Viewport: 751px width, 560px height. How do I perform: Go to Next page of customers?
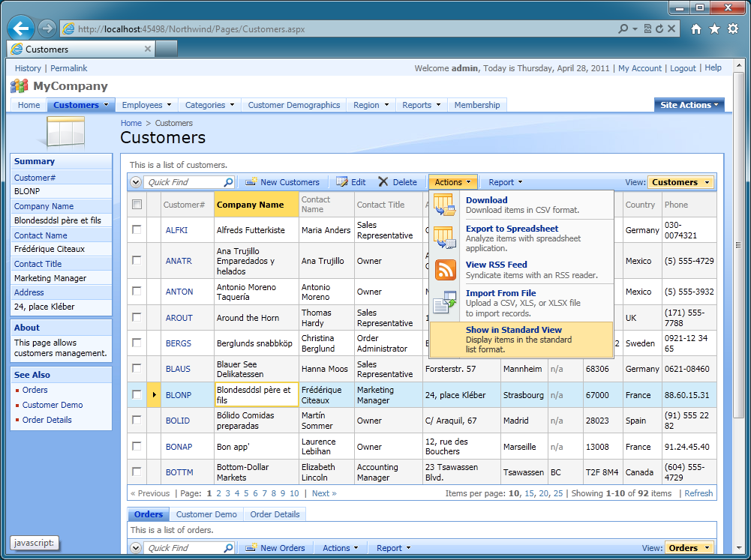pos(324,493)
